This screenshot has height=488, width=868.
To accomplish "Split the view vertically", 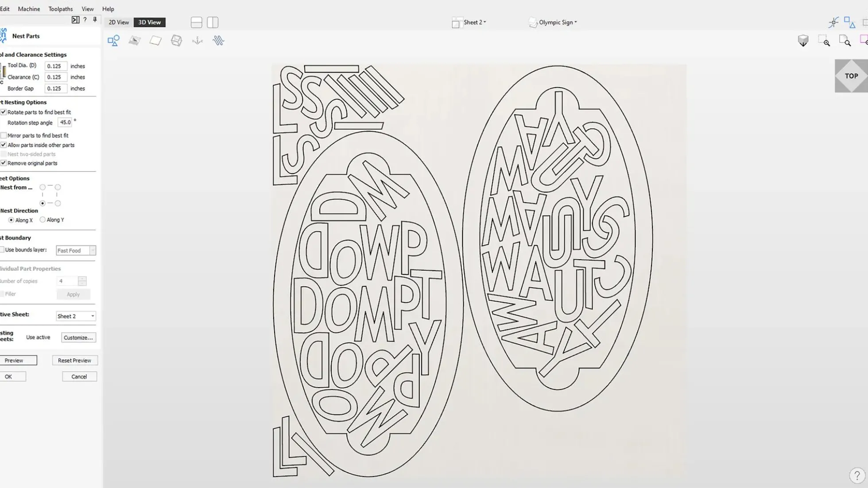I will [213, 22].
